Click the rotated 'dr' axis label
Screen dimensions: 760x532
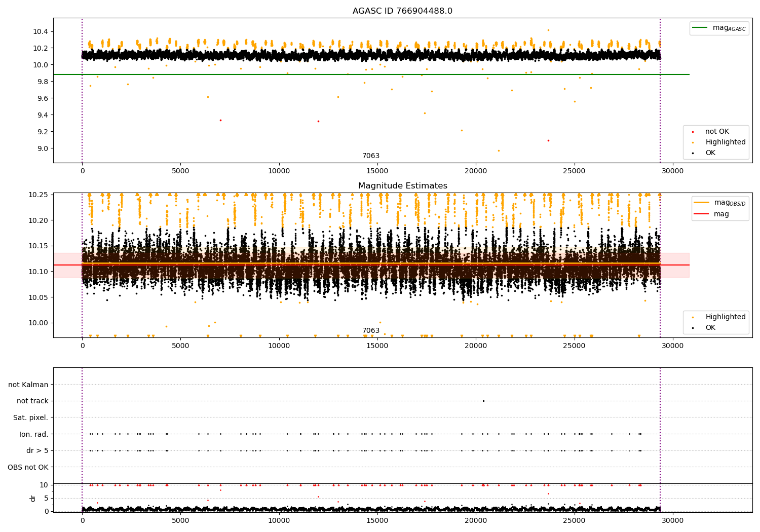tap(33, 498)
